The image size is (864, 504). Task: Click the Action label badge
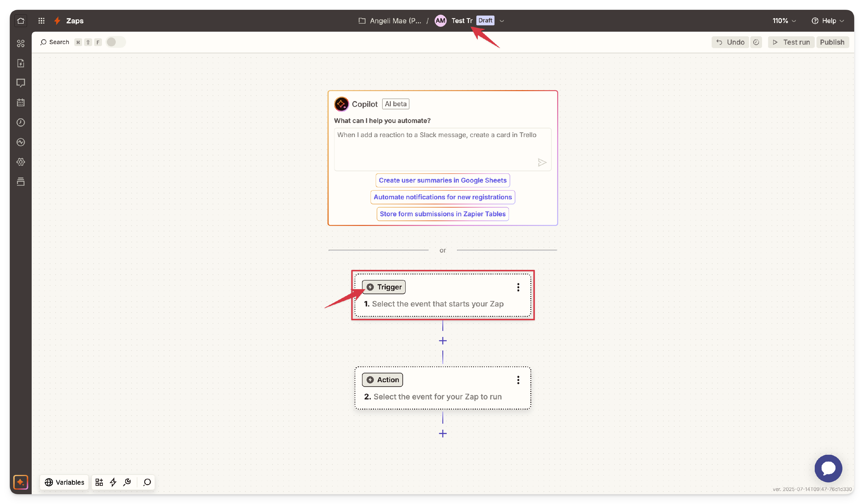[x=382, y=380]
